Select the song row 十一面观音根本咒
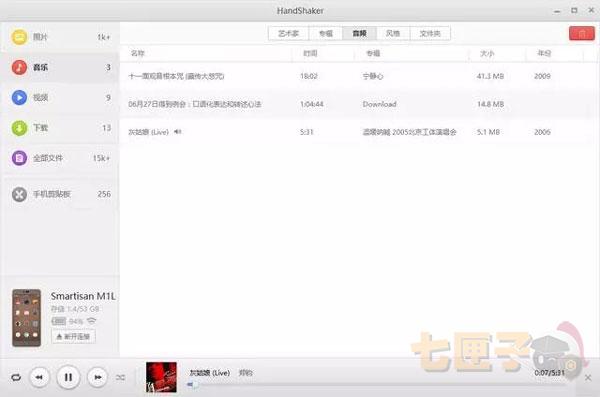 (x=360, y=76)
